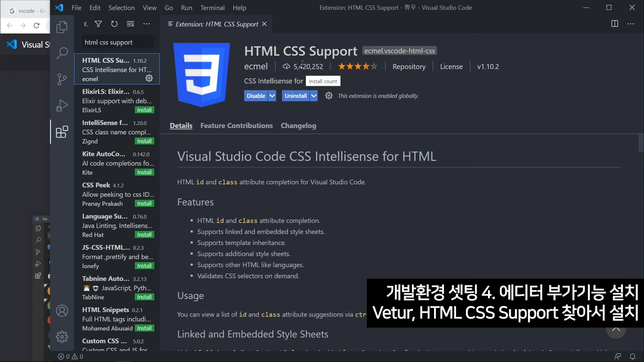644x362 pixels.
Task: Open the Source Control view icon
Action: pos(62,79)
